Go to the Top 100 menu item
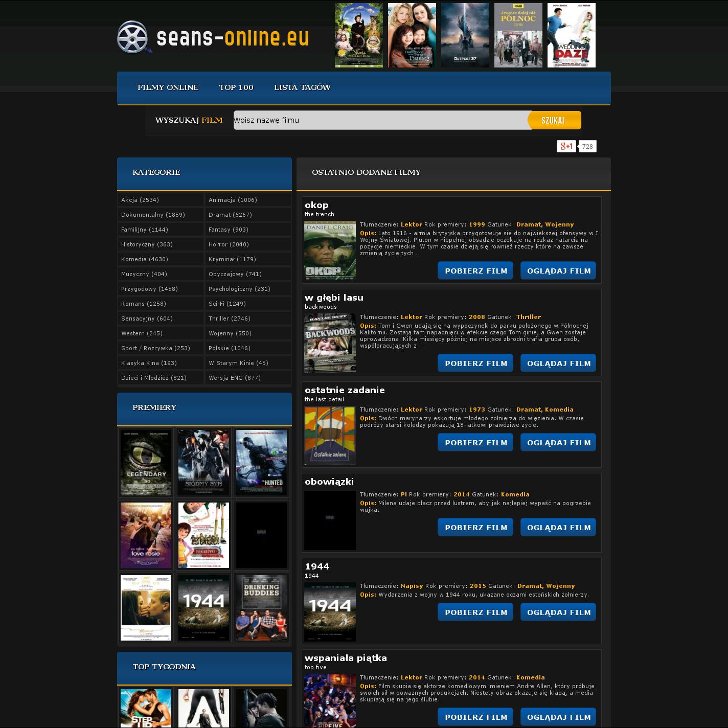Screen dimensions: 728x728 click(236, 87)
